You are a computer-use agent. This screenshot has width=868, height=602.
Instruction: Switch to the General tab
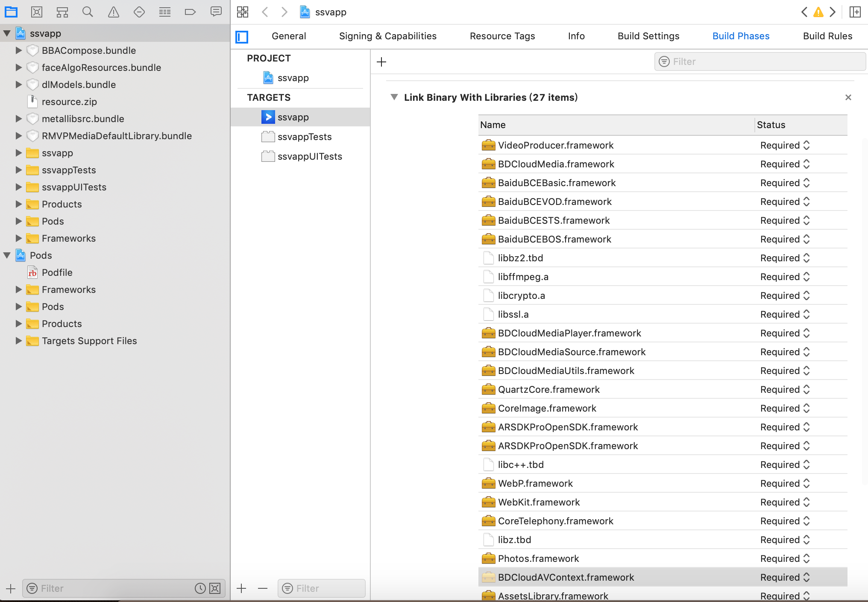(289, 36)
